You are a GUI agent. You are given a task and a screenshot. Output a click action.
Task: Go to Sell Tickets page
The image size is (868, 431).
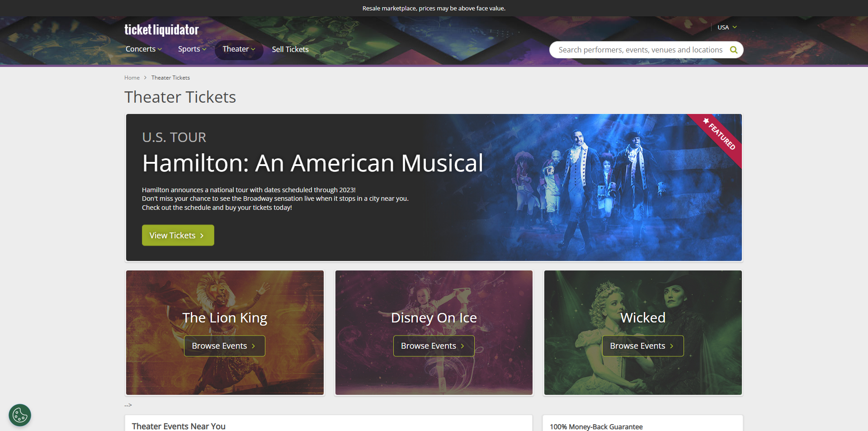(290, 49)
